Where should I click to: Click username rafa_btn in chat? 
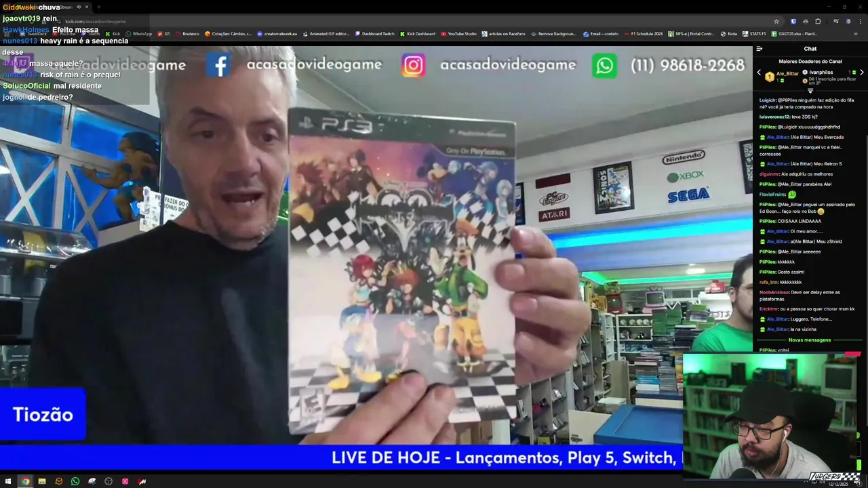[x=769, y=282]
